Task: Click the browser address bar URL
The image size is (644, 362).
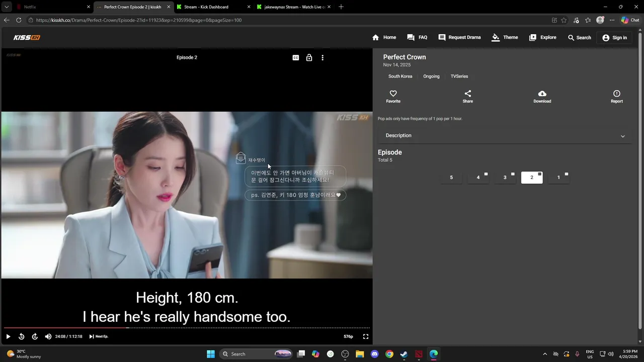Action: pos(139,20)
